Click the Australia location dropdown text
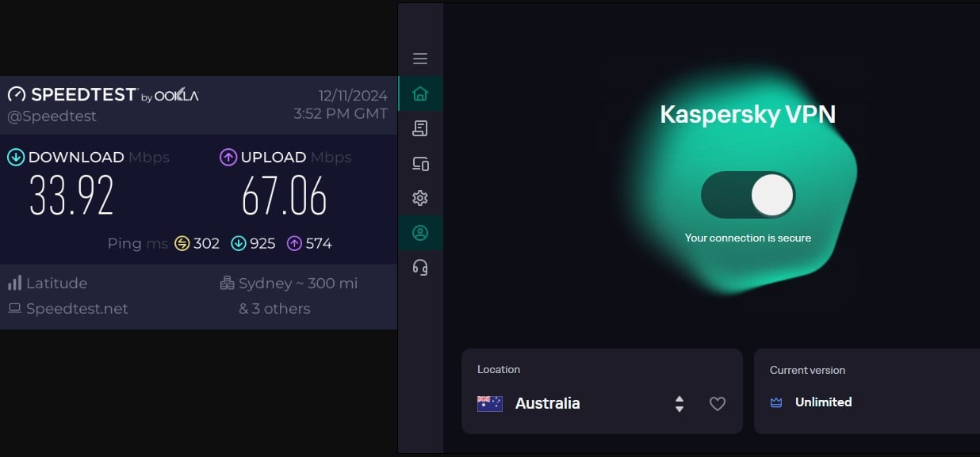 pos(548,403)
